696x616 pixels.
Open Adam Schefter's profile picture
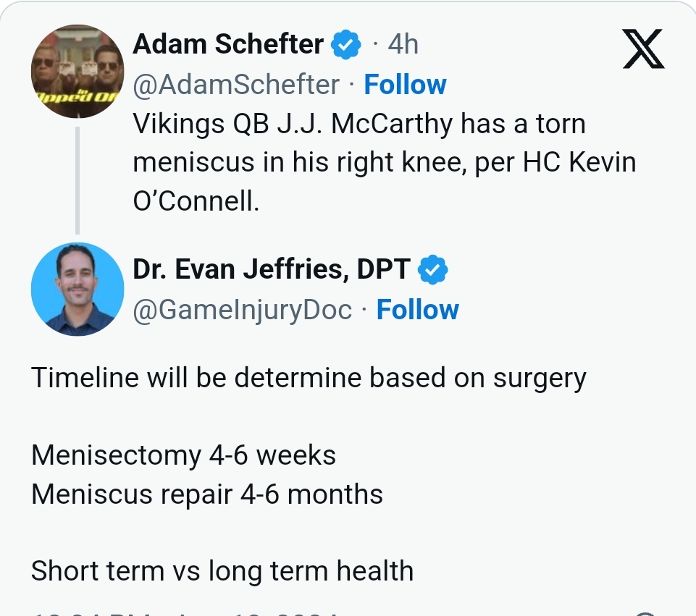tap(77, 72)
